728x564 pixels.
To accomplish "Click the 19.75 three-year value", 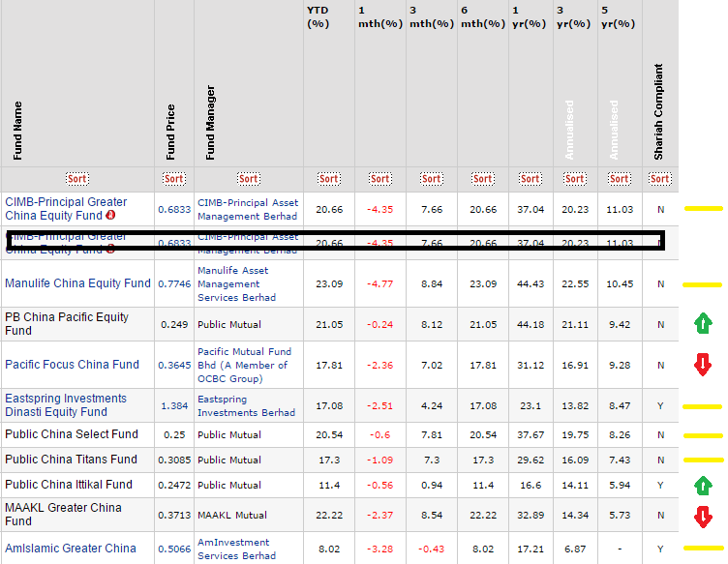I will coord(575,435).
